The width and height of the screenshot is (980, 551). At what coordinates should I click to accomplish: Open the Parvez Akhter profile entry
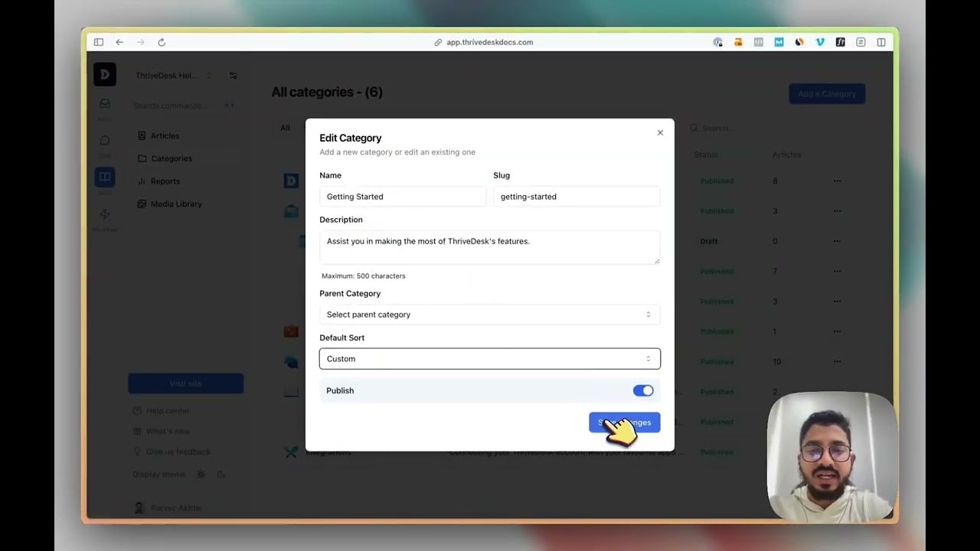pos(168,507)
